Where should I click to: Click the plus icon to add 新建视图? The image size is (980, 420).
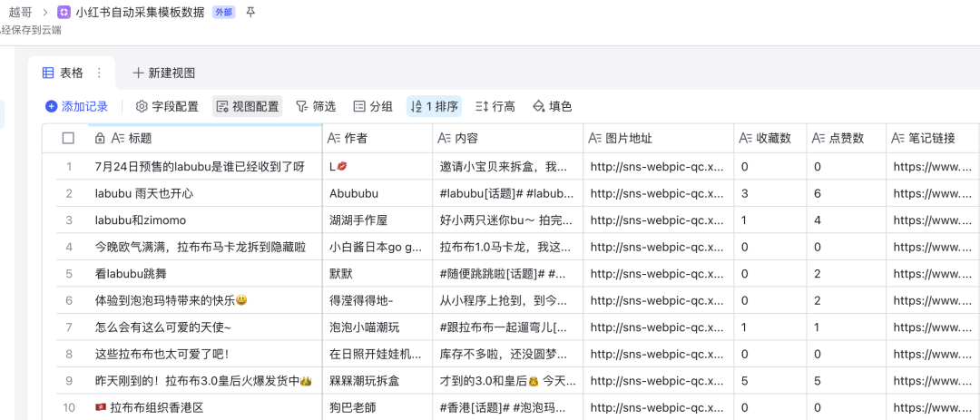(138, 73)
